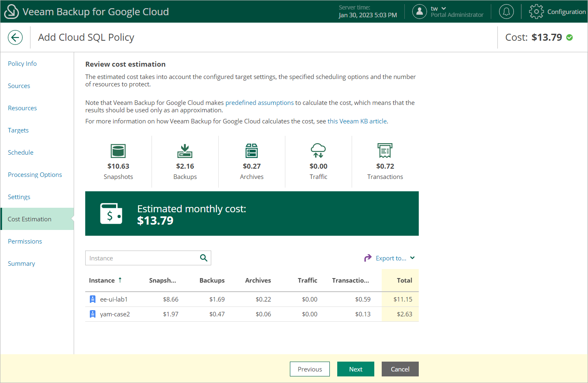
Task: Open the notifications bell icon
Action: (x=506, y=12)
